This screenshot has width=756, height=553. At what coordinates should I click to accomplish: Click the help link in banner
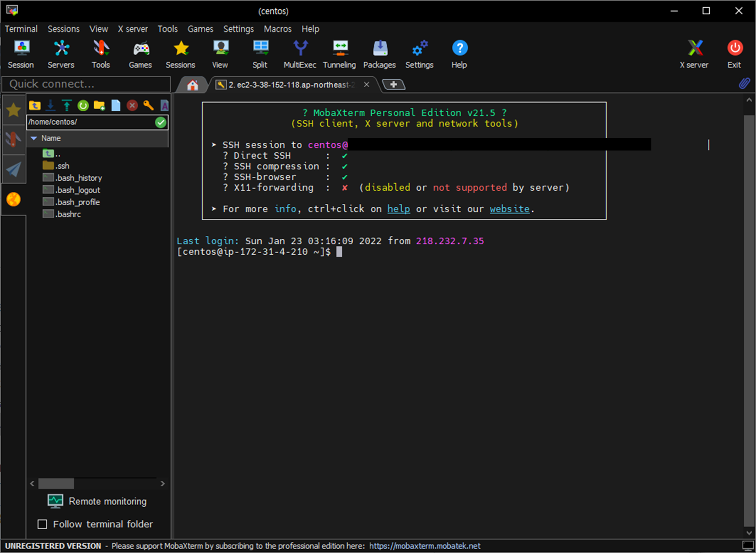coord(398,209)
